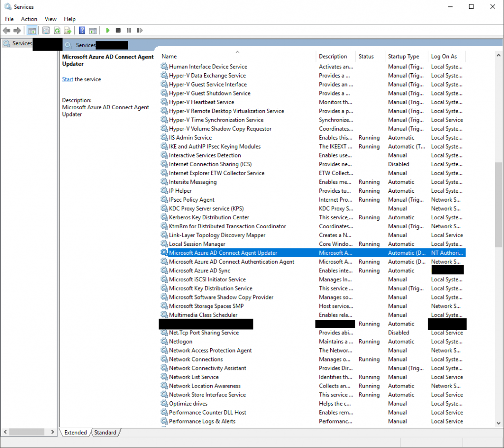
Task: Pause the service with the pause icon
Action: tap(129, 30)
